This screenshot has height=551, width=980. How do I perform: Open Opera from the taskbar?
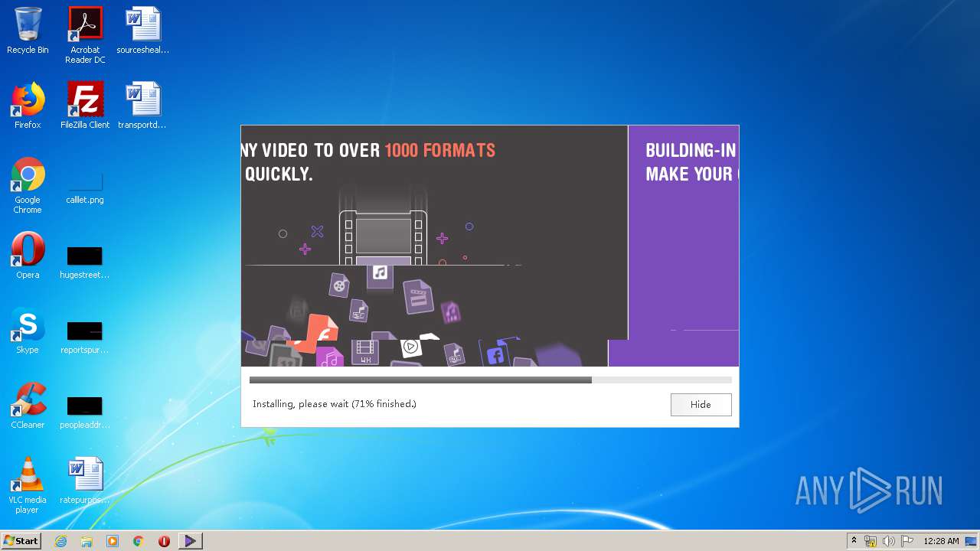coord(164,541)
